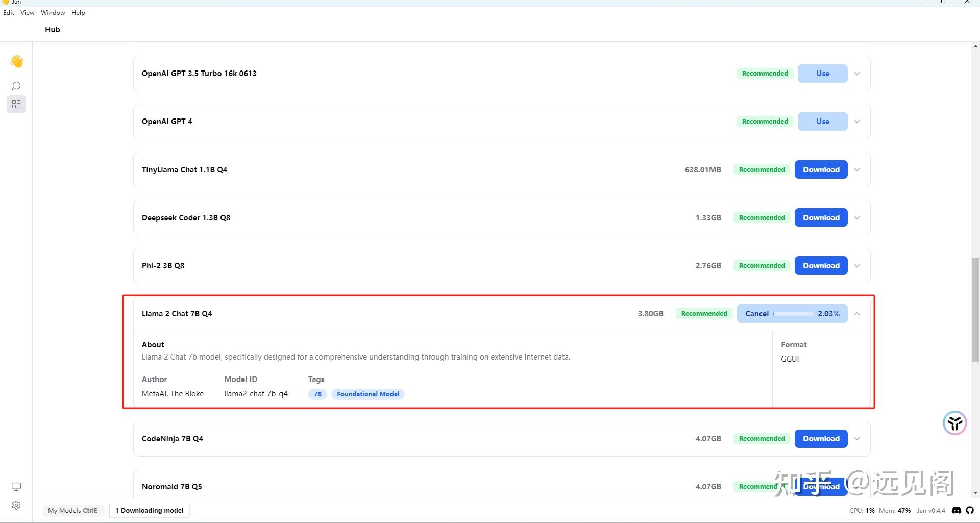Expand TinyLlama Chat 1.1B Q4 details
Screen dimensions: 980x523
[857, 170]
